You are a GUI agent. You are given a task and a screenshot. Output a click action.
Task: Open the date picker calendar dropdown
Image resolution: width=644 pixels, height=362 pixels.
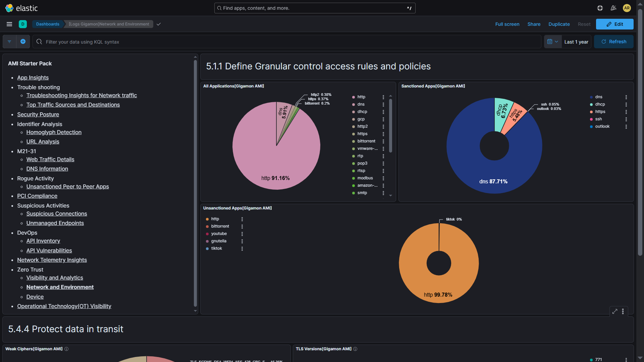point(552,41)
